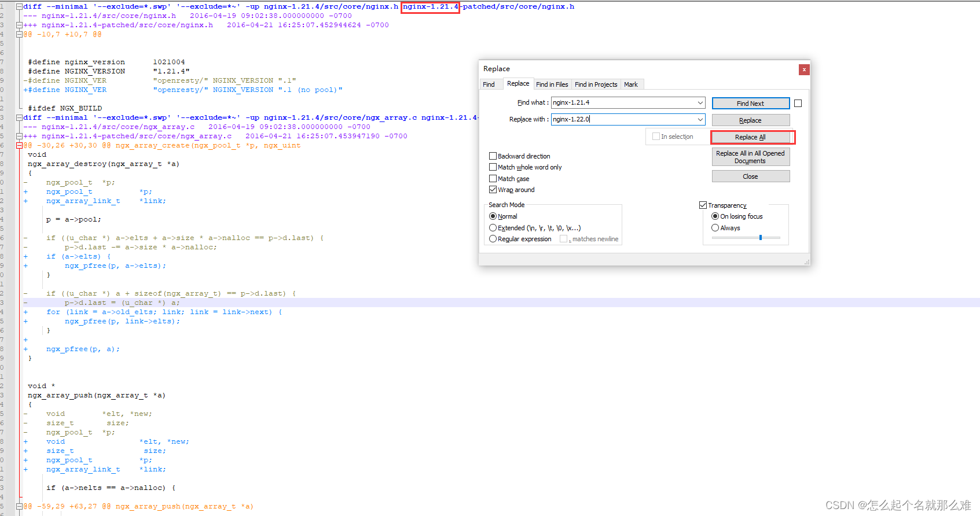Select the Replace tab

tap(518, 83)
